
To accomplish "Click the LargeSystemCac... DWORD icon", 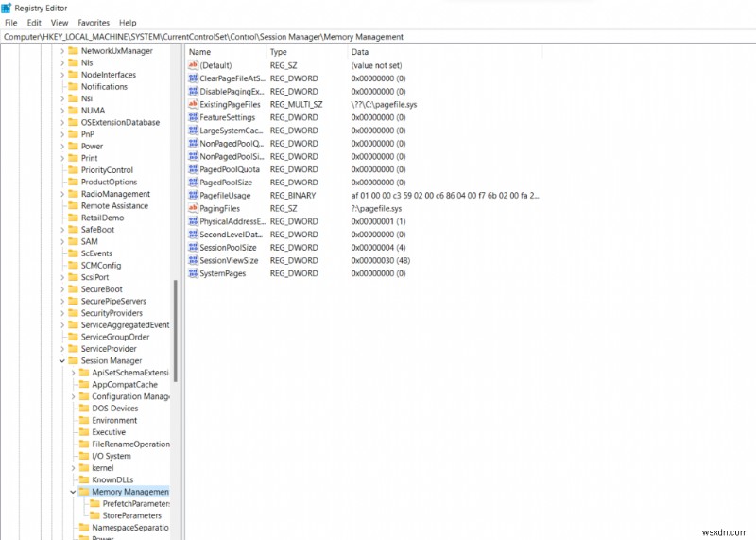I will point(194,131).
